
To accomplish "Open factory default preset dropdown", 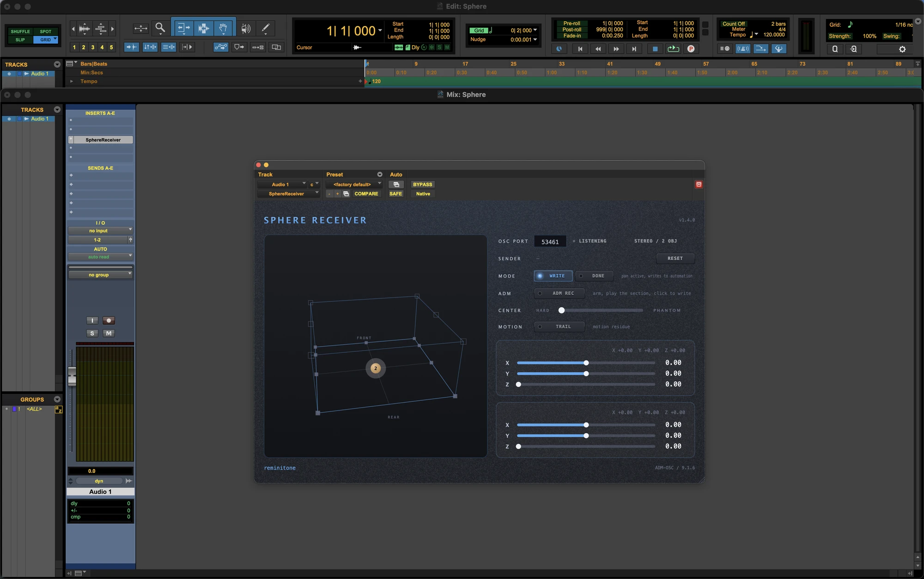I will click(x=354, y=184).
